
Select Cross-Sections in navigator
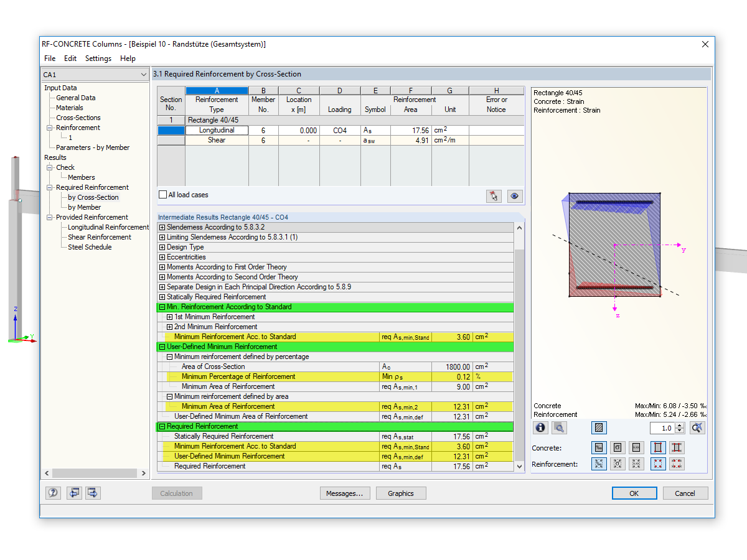(78, 118)
